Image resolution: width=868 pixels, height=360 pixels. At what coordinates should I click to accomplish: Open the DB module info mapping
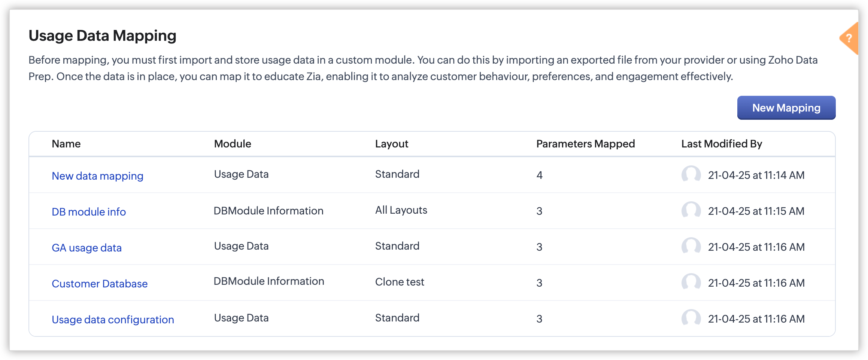(x=89, y=212)
